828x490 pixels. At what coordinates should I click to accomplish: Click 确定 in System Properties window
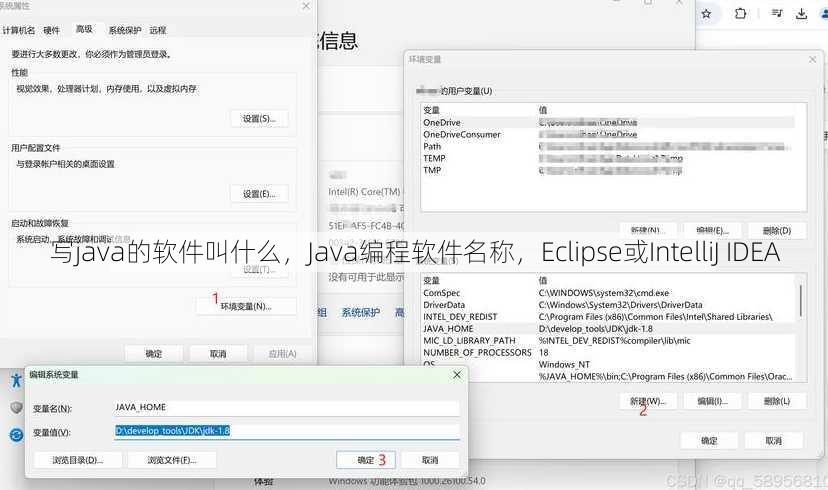coord(154,353)
